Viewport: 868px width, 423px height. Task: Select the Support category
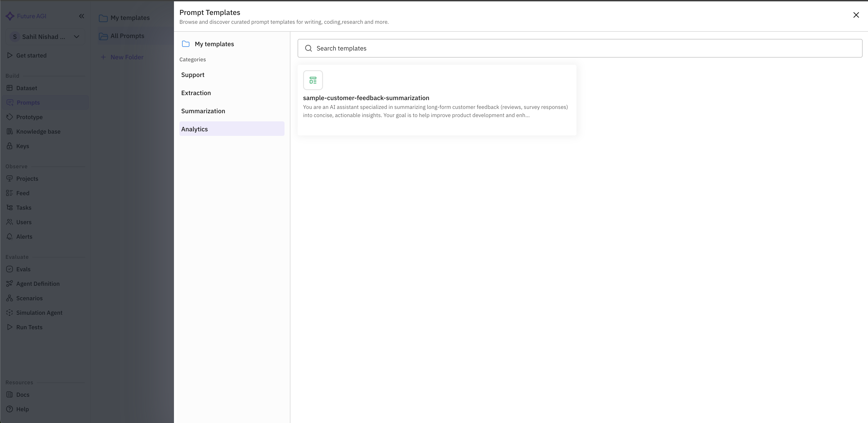pos(193,75)
